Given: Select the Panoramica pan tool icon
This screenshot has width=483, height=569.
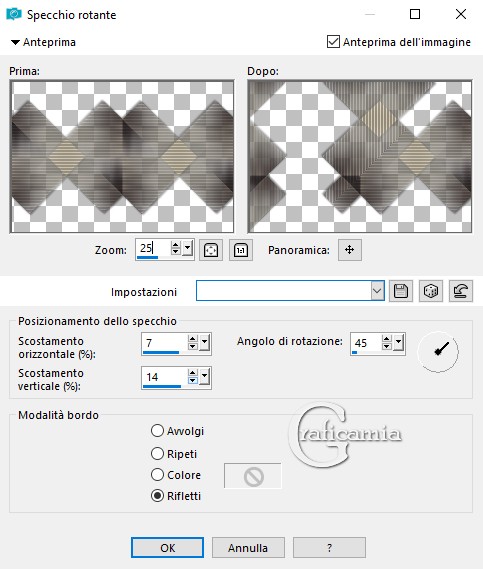Looking at the screenshot, I should click(349, 250).
